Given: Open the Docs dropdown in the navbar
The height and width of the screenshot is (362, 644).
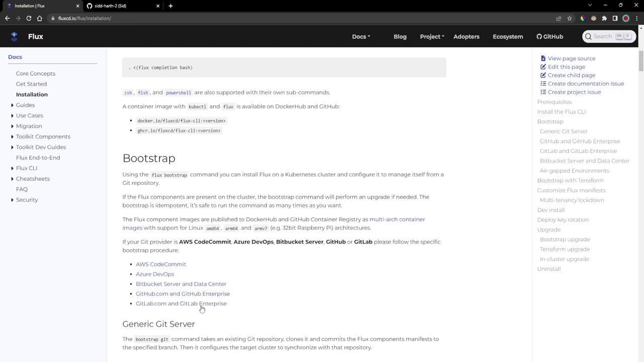Looking at the screenshot, I should tap(361, 36).
